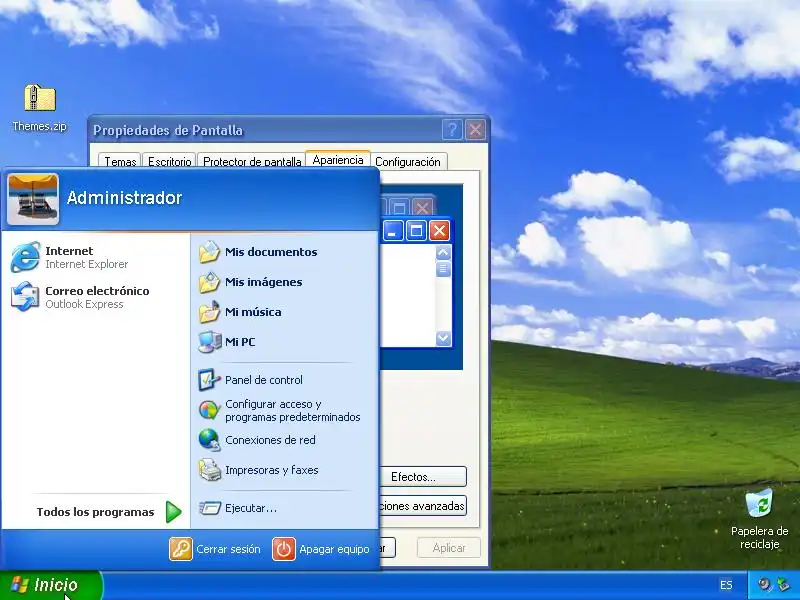The width and height of the screenshot is (800, 600).
Task: Click preview window scrollbar thumb
Action: tap(443, 269)
